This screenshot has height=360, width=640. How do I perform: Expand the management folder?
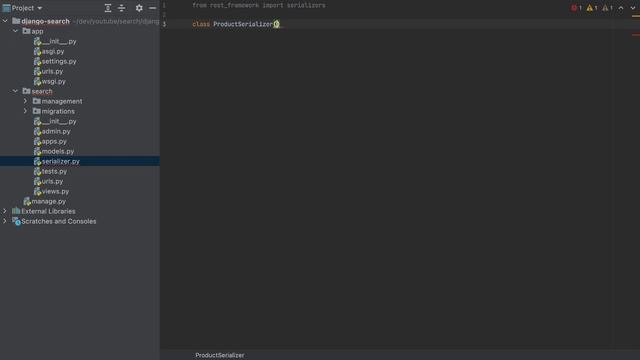[25, 101]
